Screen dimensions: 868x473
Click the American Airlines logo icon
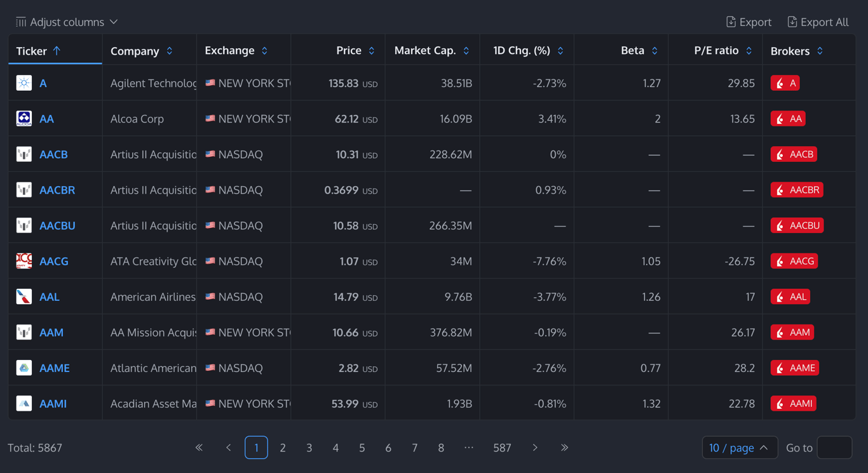[x=24, y=296]
